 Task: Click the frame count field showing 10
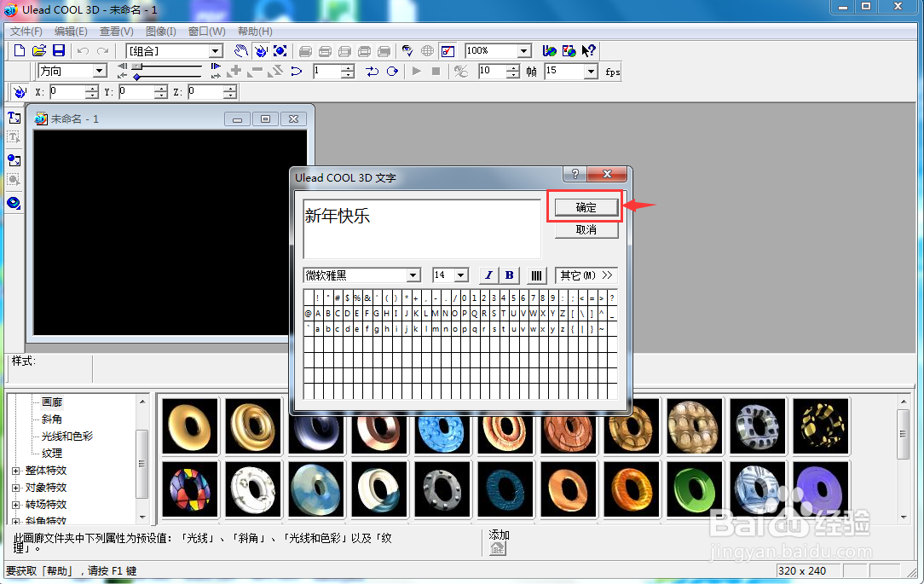tap(494, 72)
